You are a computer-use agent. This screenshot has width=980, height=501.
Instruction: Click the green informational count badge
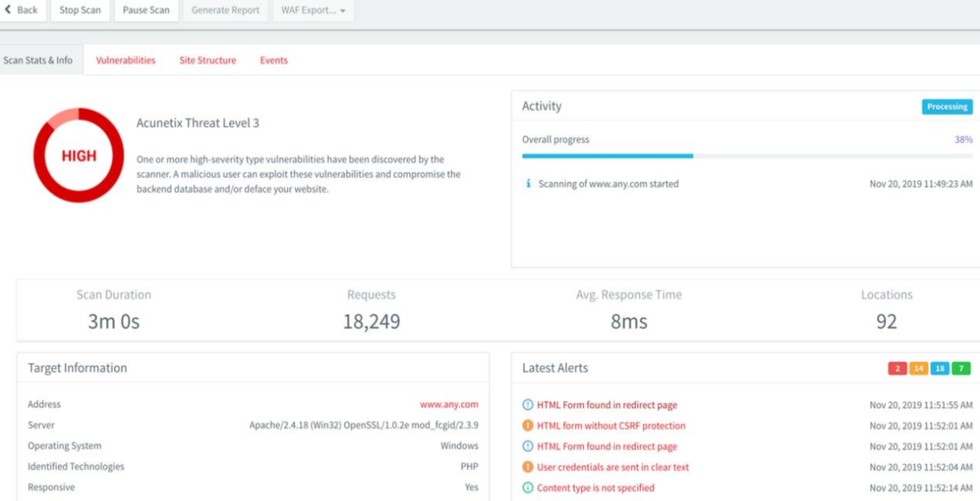pos(961,368)
